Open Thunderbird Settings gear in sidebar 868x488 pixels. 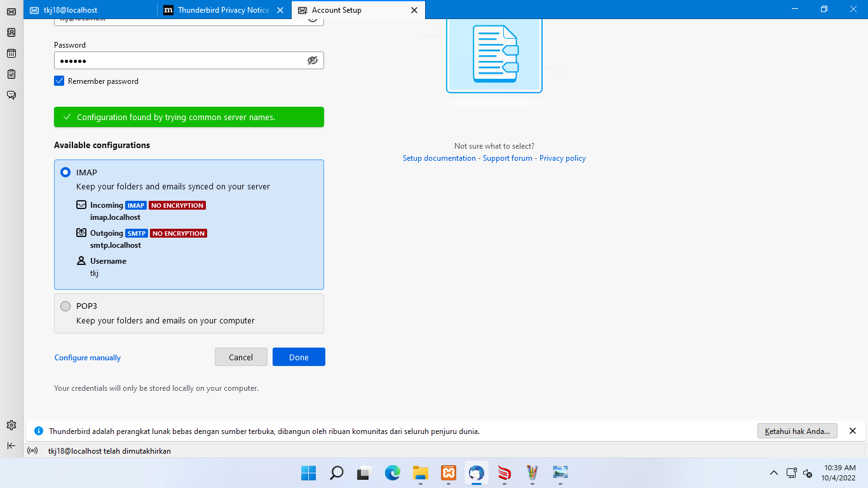(x=11, y=425)
